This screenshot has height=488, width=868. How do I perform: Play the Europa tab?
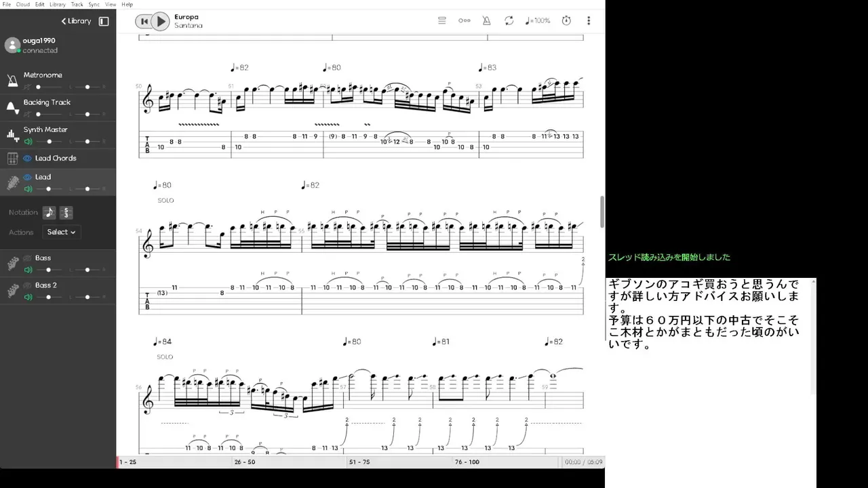click(160, 22)
